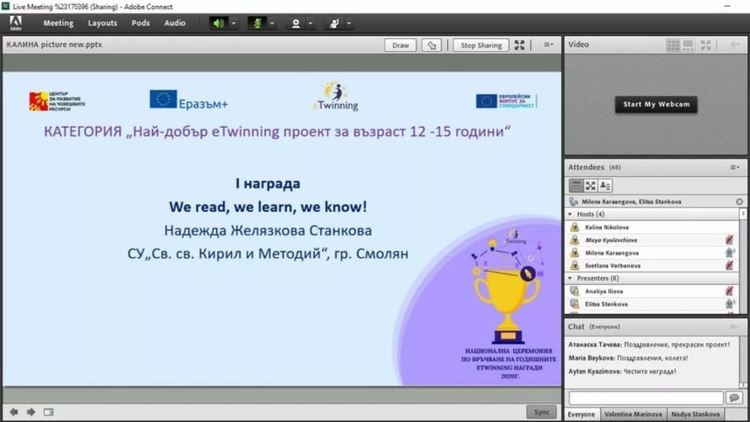This screenshot has height=422, width=750.
Task: Click the raise hand status icon
Action: point(333,22)
